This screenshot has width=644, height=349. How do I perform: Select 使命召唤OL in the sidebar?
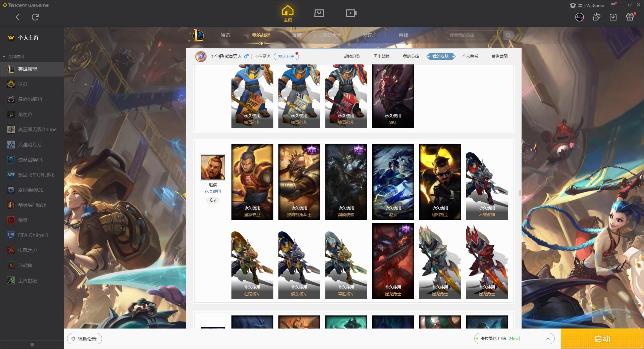point(32,160)
